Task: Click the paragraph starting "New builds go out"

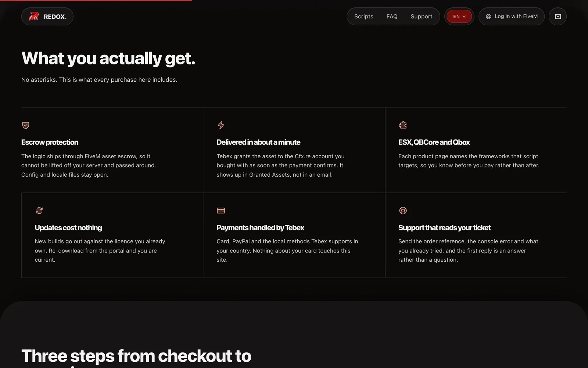Action: (100, 251)
